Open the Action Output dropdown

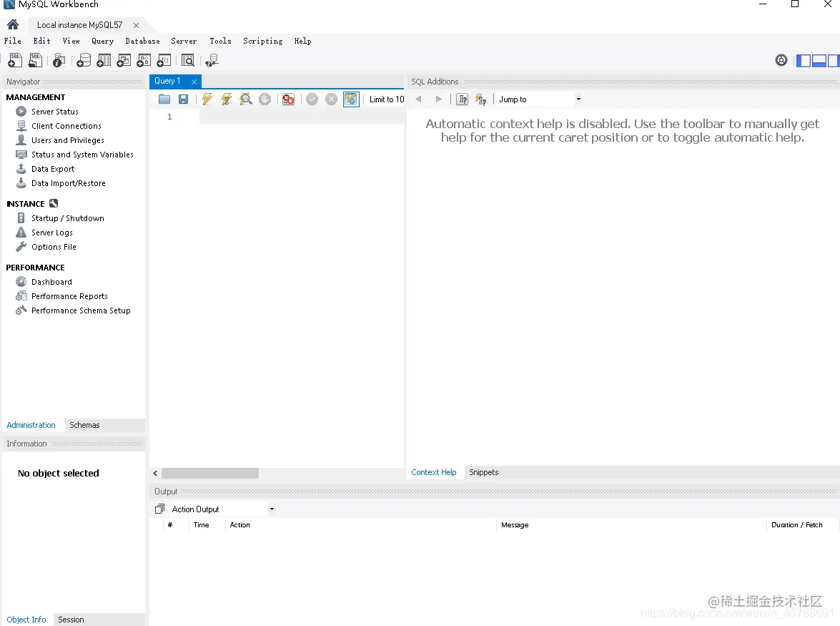pyautogui.click(x=223, y=509)
